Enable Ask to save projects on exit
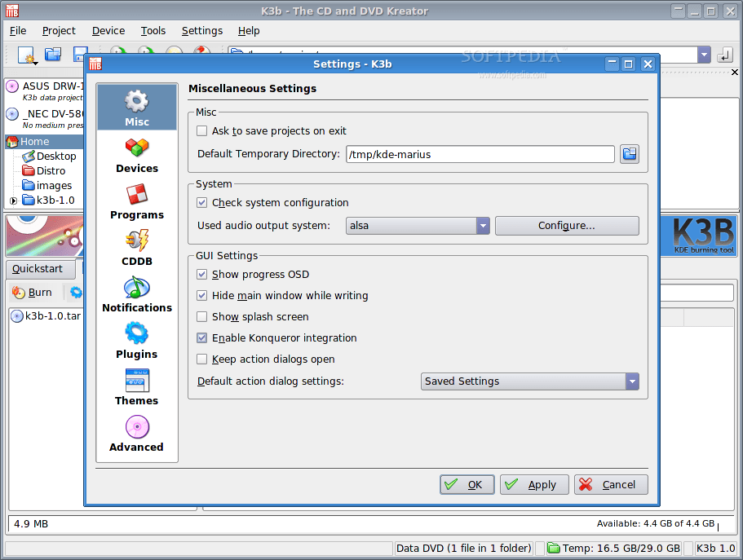This screenshot has width=743, height=560. 202,130
